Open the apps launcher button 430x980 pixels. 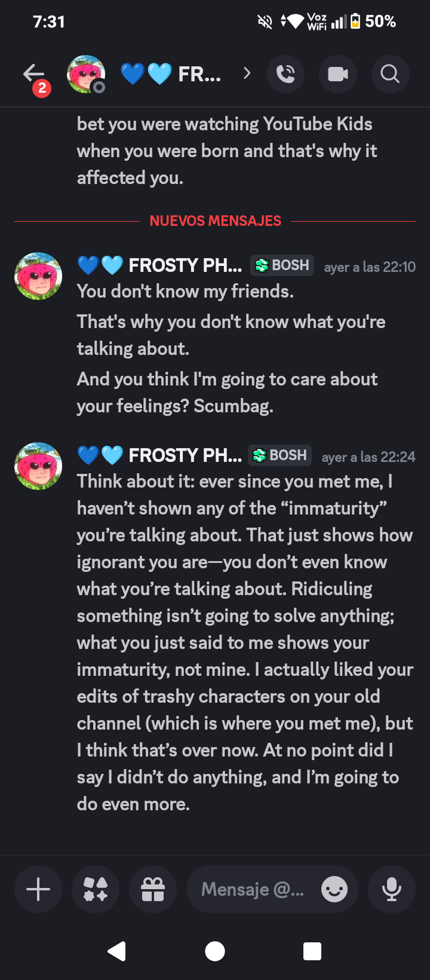(96, 889)
